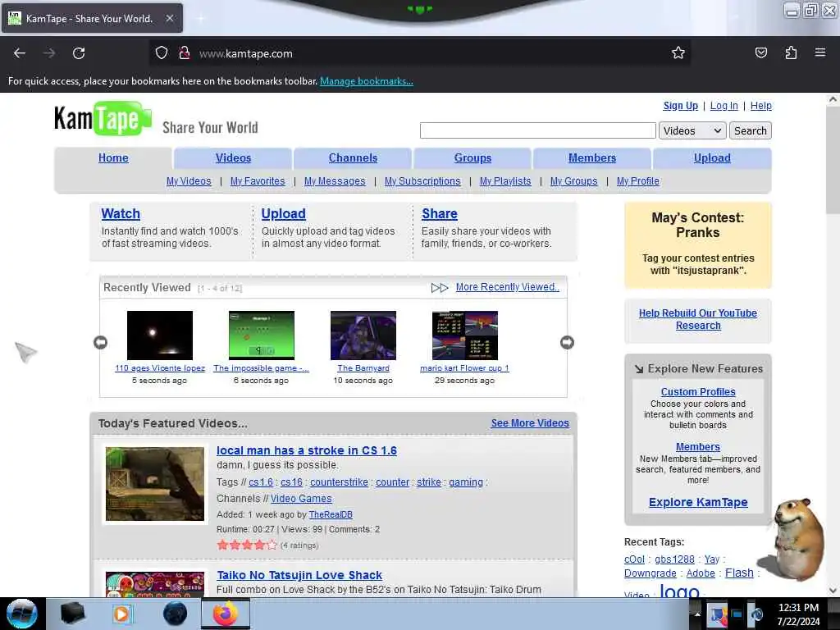Open Custom Profiles feature link
This screenshot has width=840, height=630.
point(698,391)
